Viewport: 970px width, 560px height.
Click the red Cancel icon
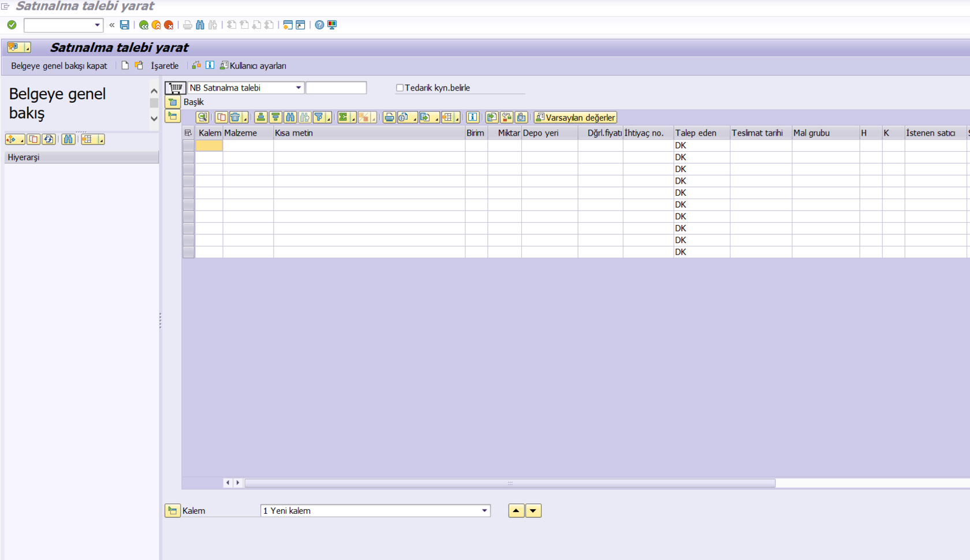click(169, 25)
